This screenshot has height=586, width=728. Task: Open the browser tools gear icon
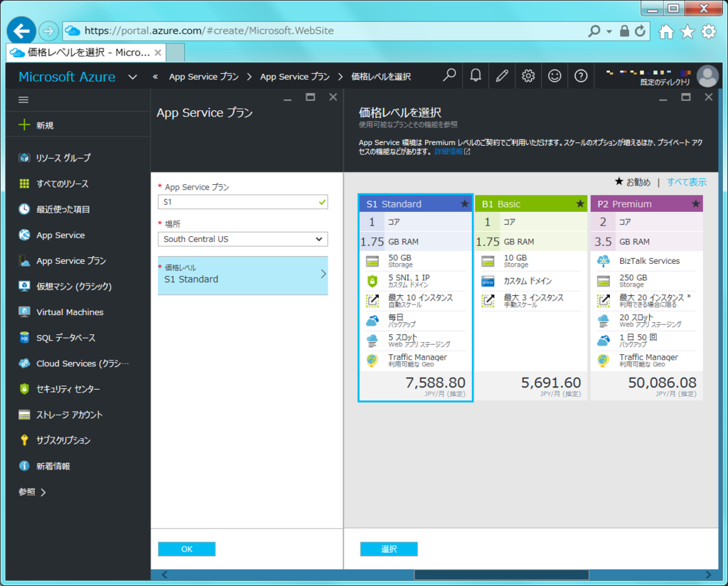click(x=709, y=31)
